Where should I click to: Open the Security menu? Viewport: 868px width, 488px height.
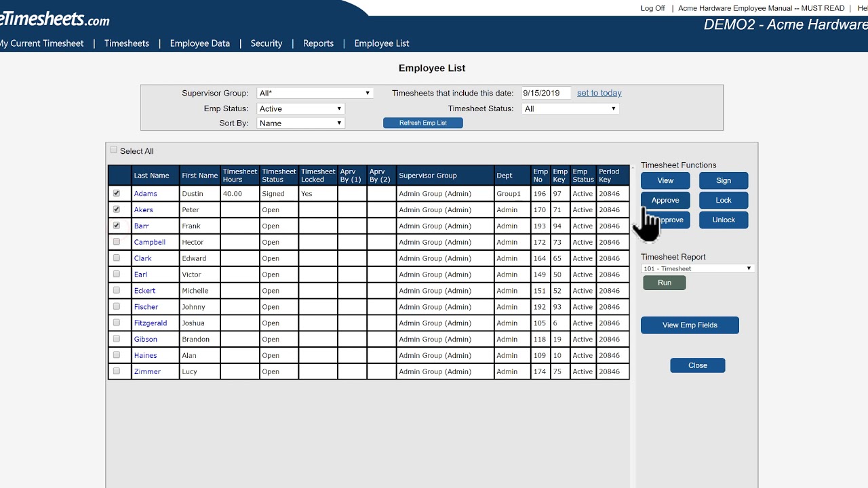pyautogui.click(x=267, y=43)
